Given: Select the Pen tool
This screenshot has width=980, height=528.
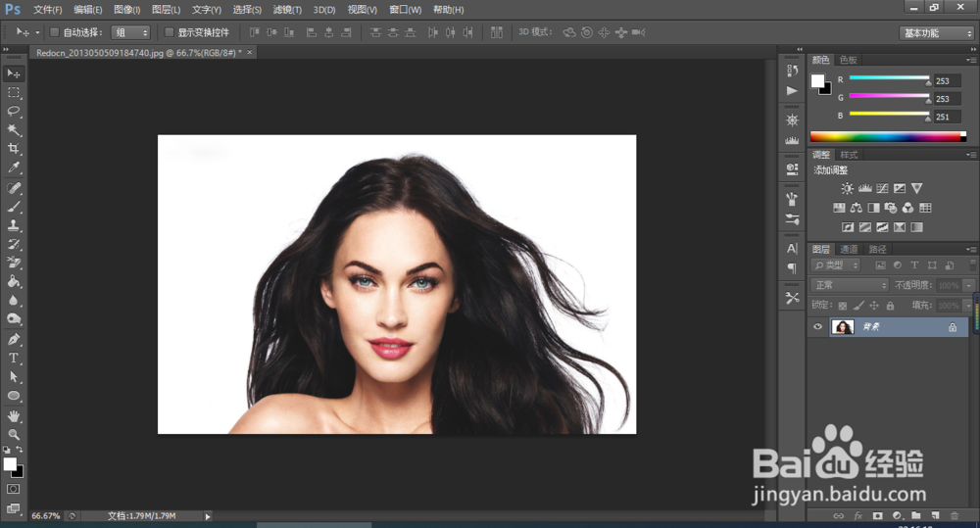Looking at the screenshot, I should coord(14,339).
